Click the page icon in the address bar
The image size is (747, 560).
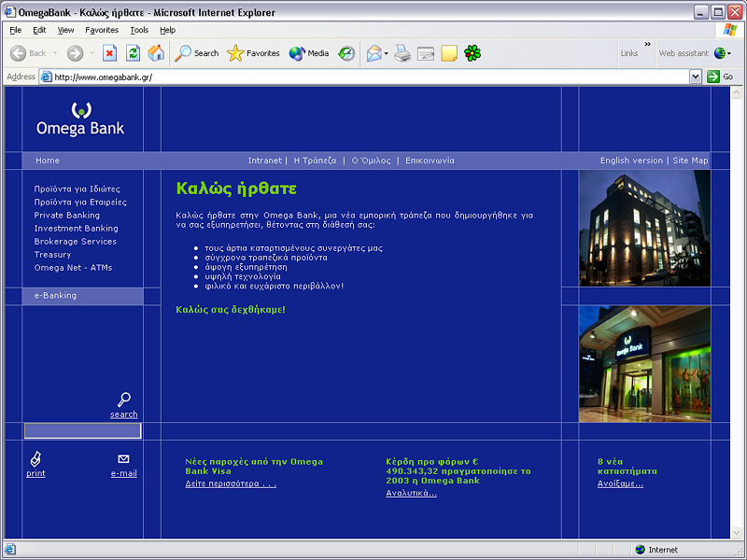click(x=46, y=77)
